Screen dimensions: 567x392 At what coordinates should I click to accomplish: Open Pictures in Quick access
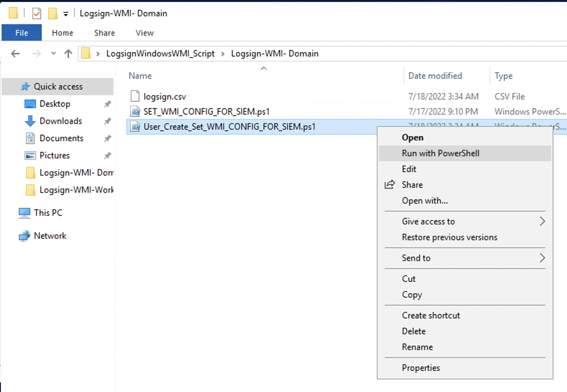(55, 155)
